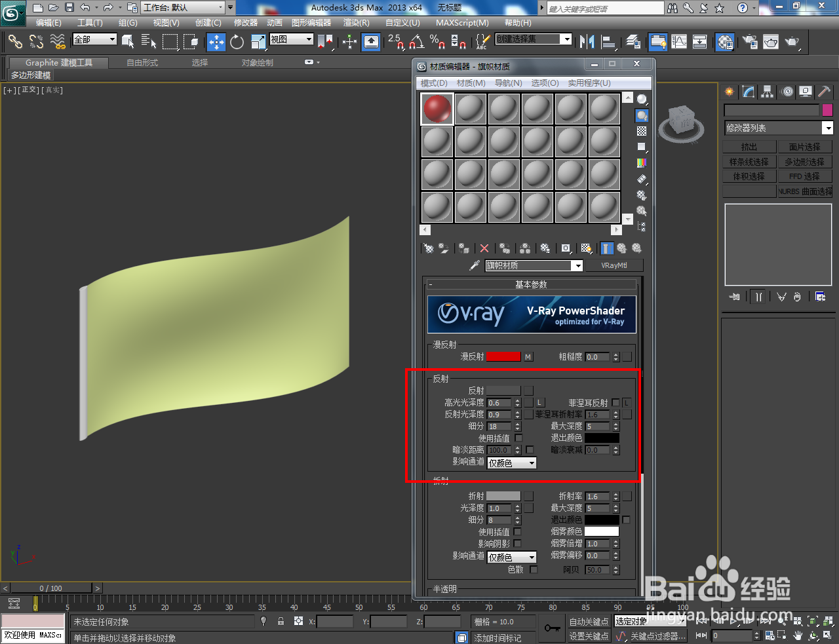
Task: Click the reflection color swatch
Action: point(503,390)
